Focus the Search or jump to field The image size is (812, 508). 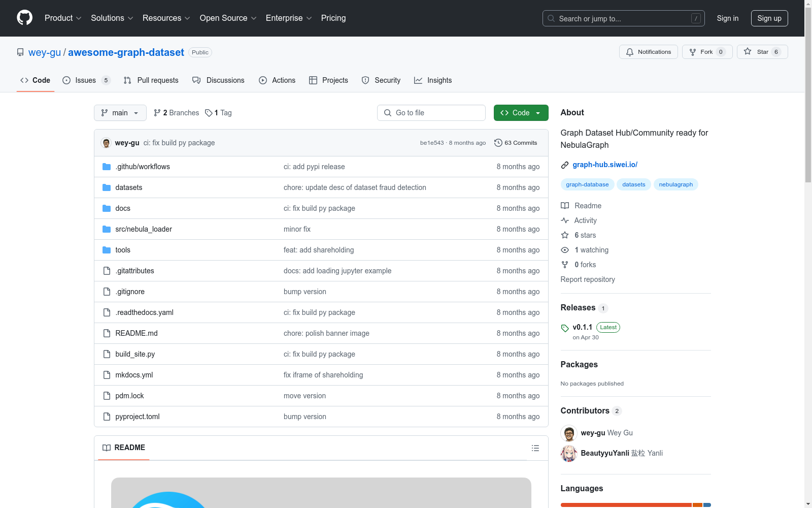tap(623, 18)
